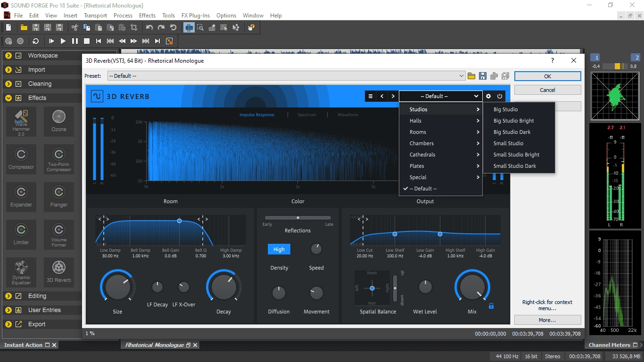Image resolution: width=644 pixels, height=362 pixels.
Task: Open the Volume Former effect
Action: click(x=59, y=235)
